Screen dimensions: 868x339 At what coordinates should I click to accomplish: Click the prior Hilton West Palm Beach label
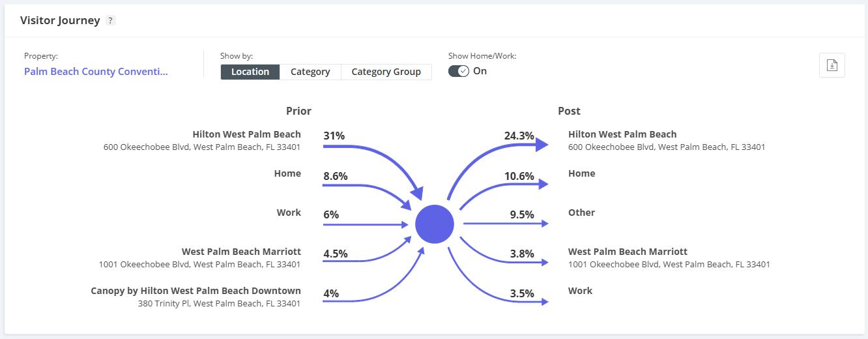246,134
